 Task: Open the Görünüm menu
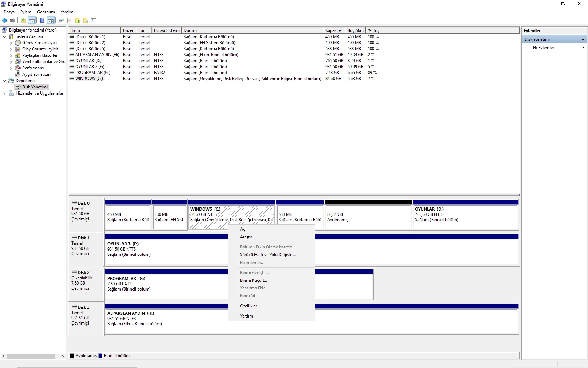pyautogui.click(x=46, y=12)
